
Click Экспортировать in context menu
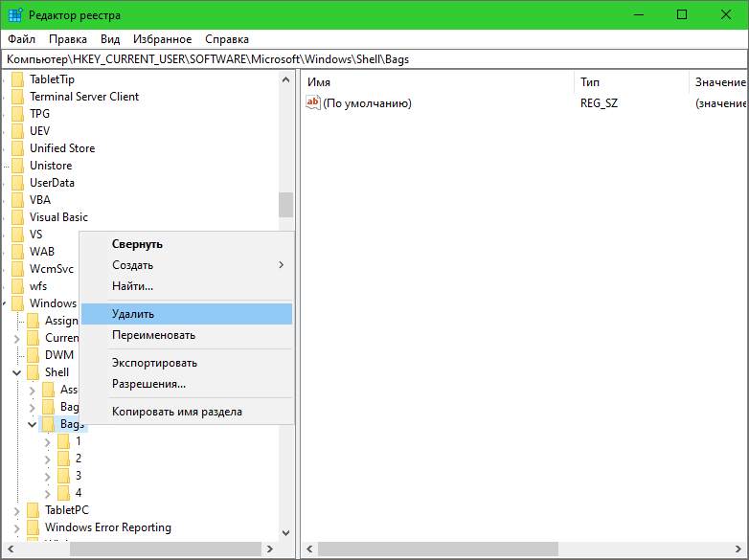[x=154, y=363]
